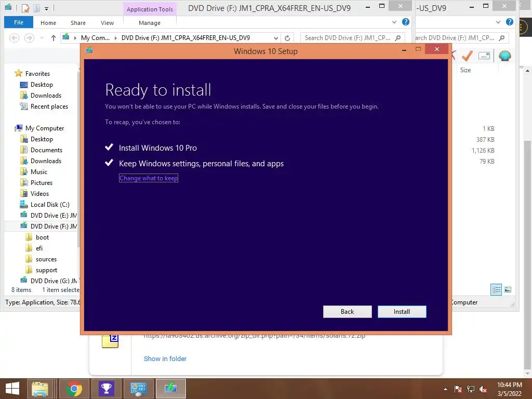Open the trophy app on the taskbar

[x=106, y=389]
